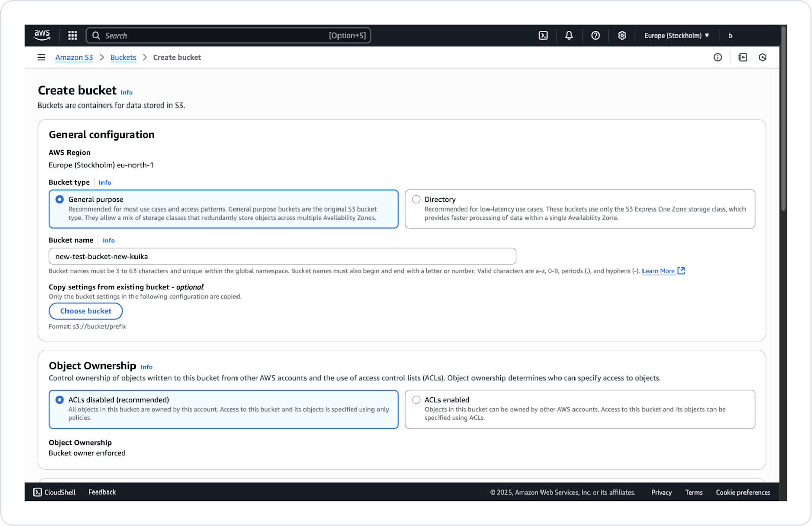Open the Privacy footer link

pos(661,492)
